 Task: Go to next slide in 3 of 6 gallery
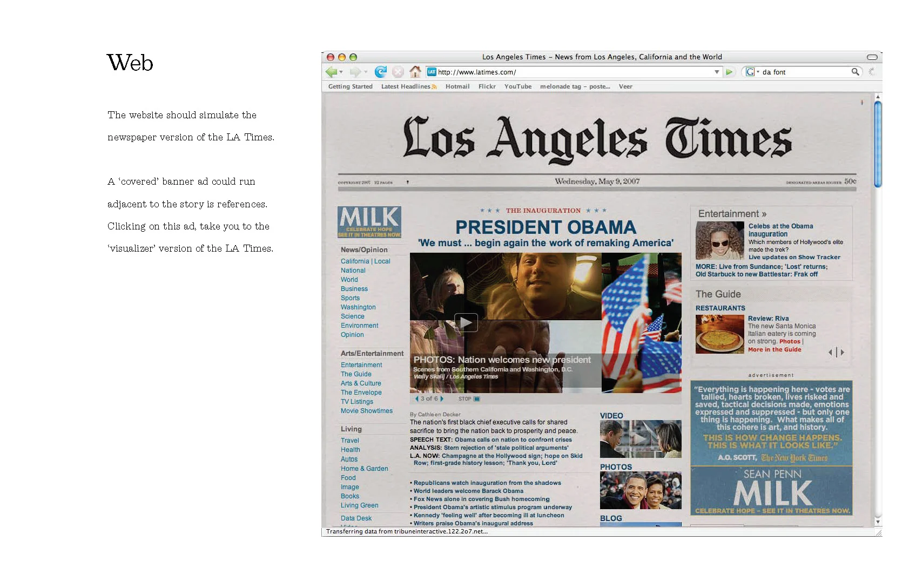442,398
